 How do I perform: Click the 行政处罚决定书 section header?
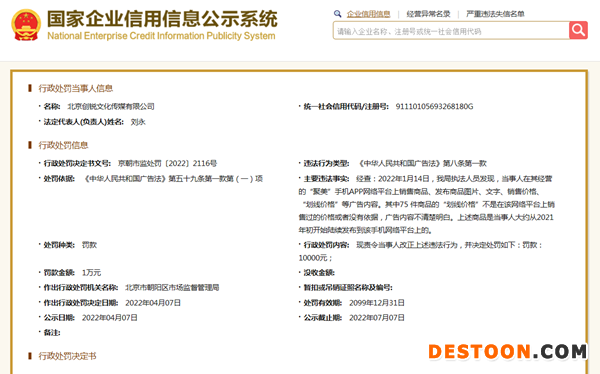67,356
